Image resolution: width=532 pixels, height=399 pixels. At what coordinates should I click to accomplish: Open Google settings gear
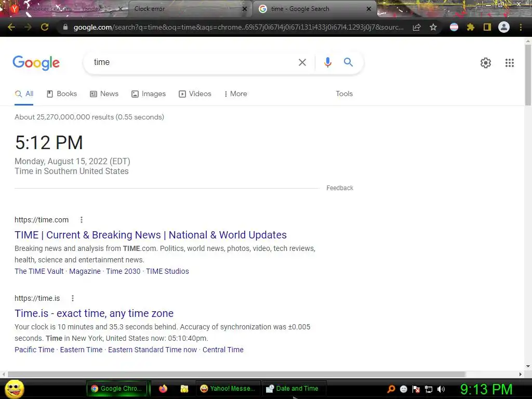point(486,63)
